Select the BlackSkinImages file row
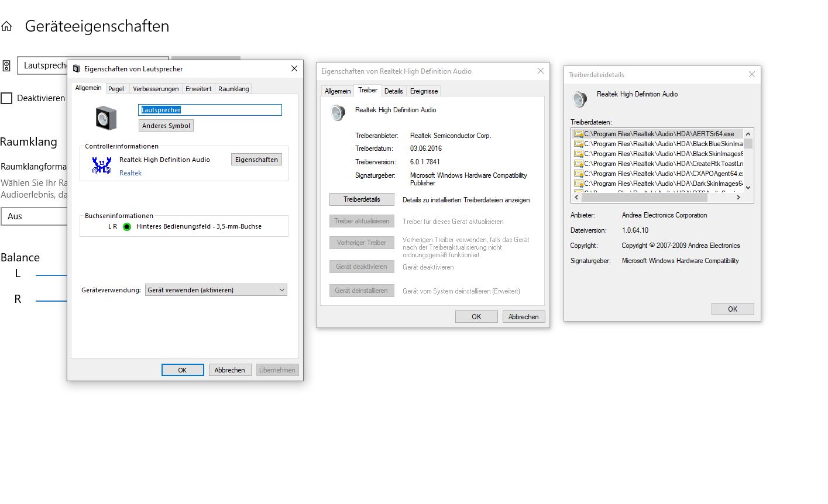828x504 pixels. [x=658, y=154]
